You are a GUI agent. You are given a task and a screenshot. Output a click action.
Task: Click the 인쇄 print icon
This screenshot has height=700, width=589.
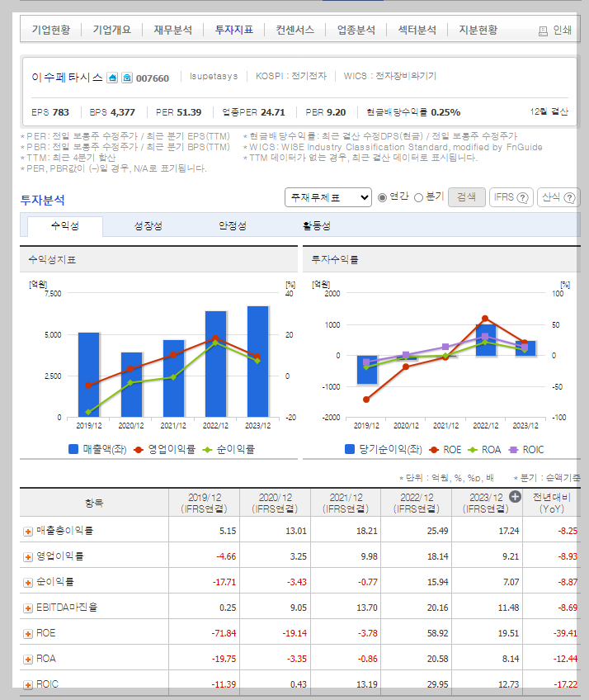(x=543, y=31)
